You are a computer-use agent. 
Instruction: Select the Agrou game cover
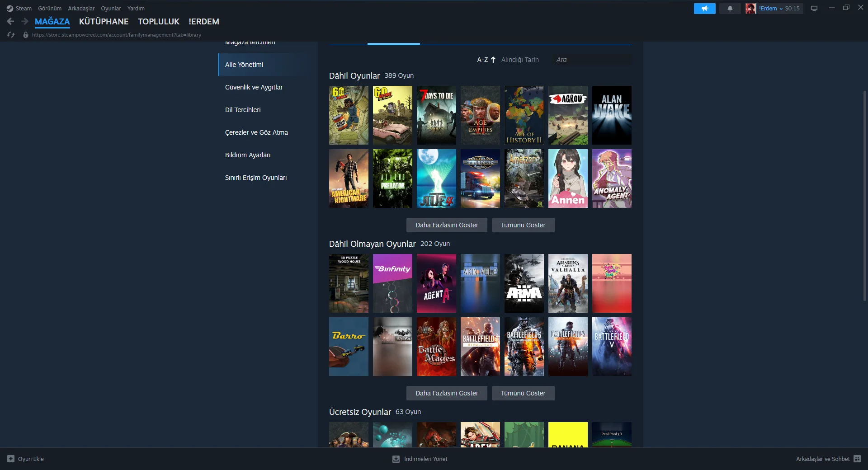tap(568, 115)
